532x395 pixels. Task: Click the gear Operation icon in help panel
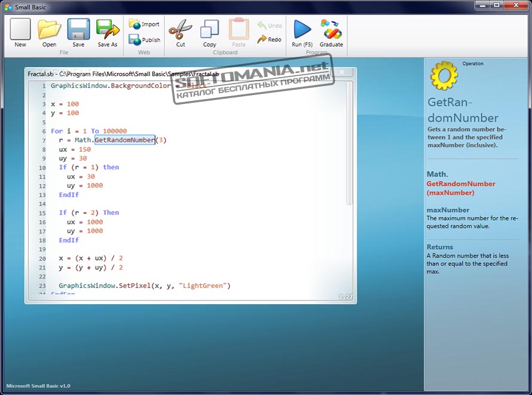pyautogui.click(x=445, y=75)
